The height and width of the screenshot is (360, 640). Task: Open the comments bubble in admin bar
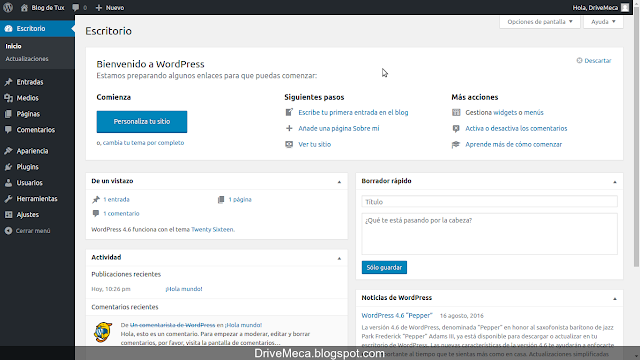[76, 7]
